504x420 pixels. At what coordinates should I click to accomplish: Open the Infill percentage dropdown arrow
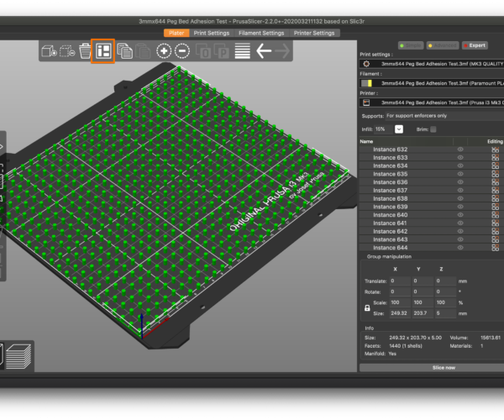[x=399, y=129]
